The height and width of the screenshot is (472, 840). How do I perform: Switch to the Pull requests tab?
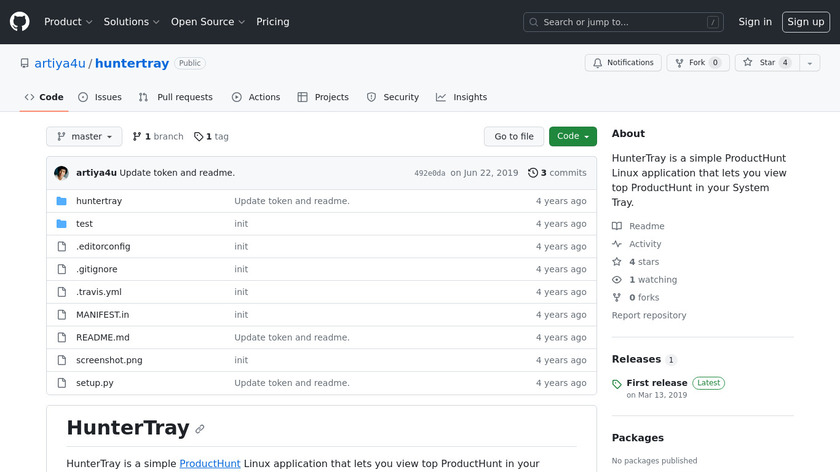pos(176,97)
